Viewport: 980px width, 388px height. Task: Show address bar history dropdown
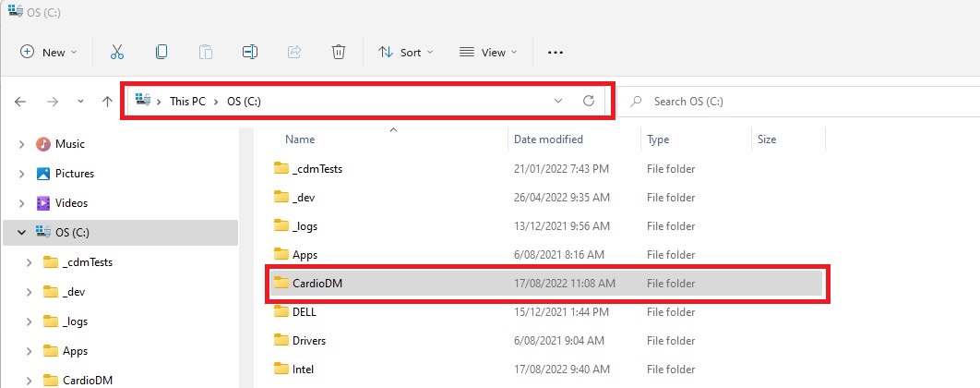558,101
